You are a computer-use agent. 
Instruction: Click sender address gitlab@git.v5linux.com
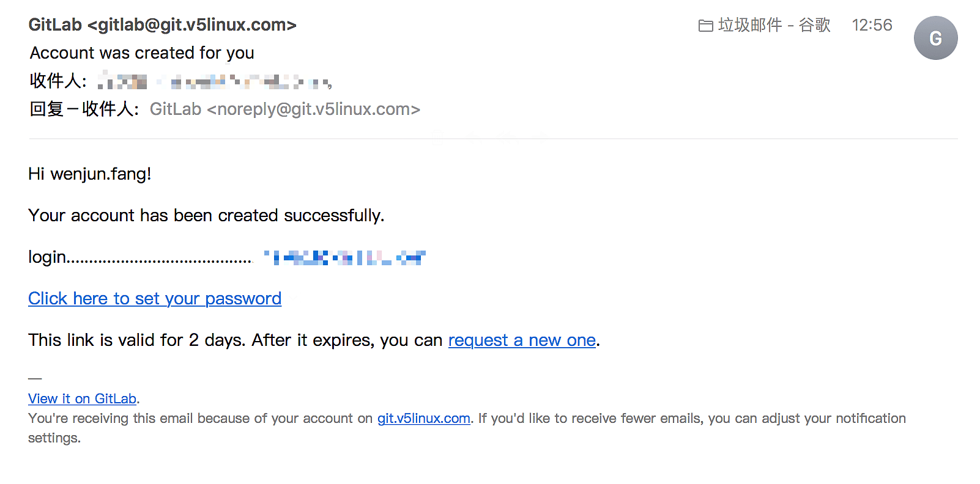coord(191,25)
